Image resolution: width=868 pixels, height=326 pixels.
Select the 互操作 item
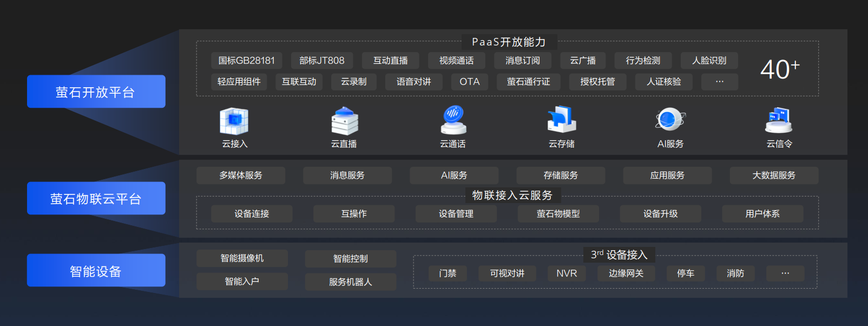354,214
